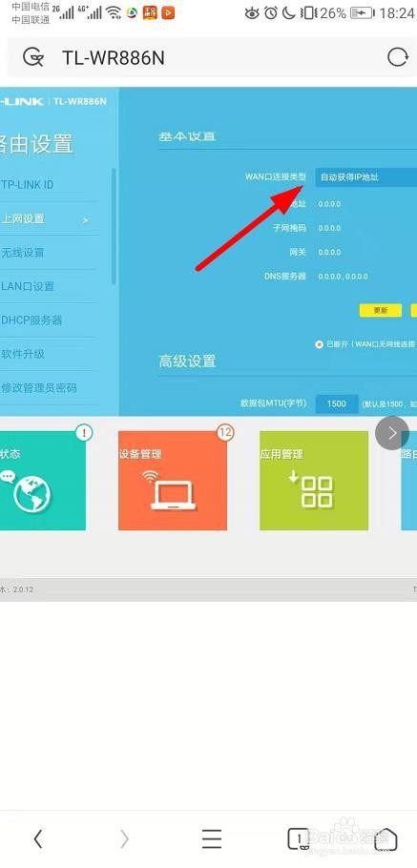Click the 高级设置 heading

[x=187, y=362]
